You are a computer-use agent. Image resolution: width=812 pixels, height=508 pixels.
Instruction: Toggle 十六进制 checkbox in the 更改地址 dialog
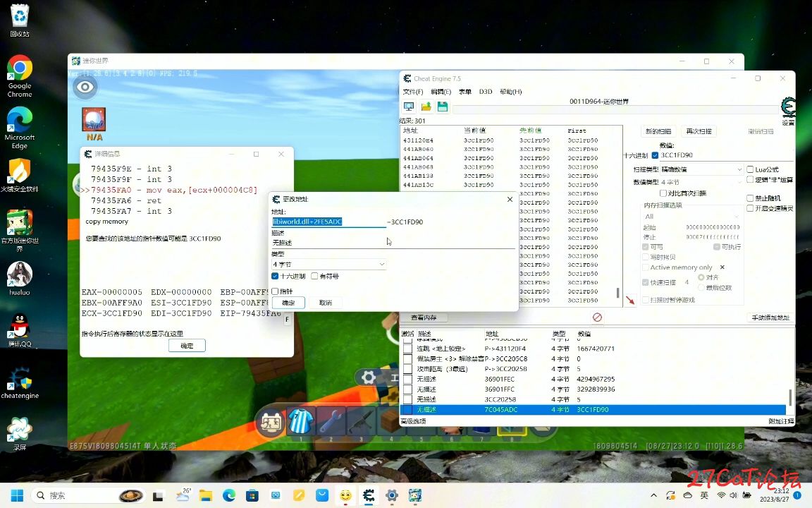point(275,277)
